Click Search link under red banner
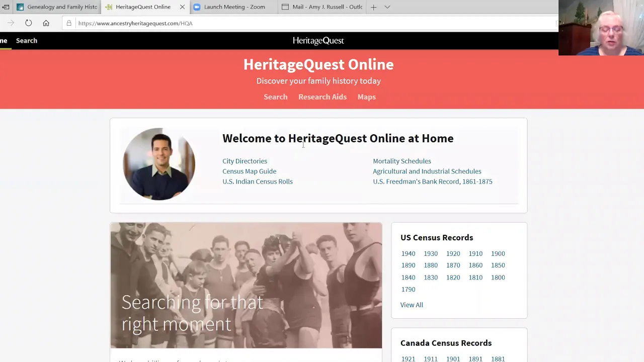Screen dimensions: 644x362 click(x=276, y=97)
